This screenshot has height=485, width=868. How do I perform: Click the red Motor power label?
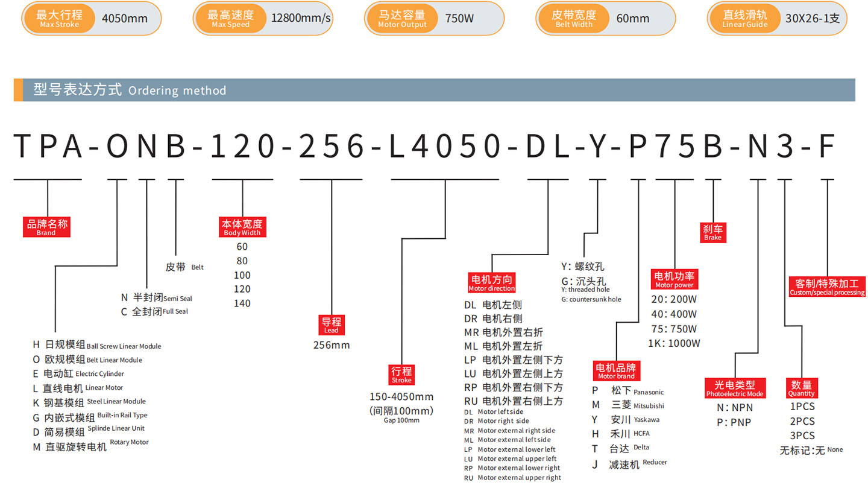[x=675, y=279]
